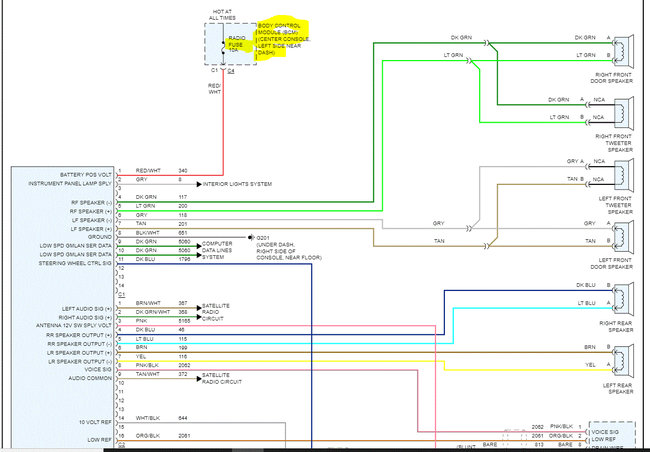Click the 'INSTRUMENT PANEL LAMP SPLY' pin label
The image size is (650, 452).
(70, 184)
